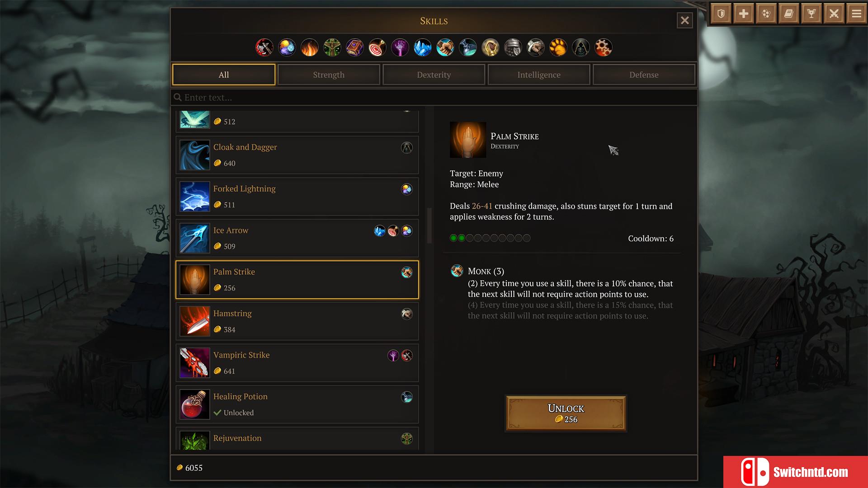Open the trophy achievements button

tap(811, 14)
